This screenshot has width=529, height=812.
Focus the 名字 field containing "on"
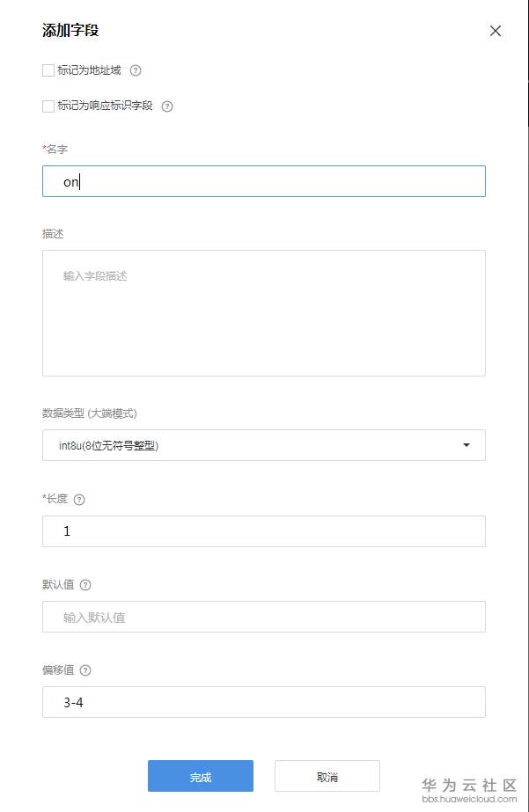(264, 181)
